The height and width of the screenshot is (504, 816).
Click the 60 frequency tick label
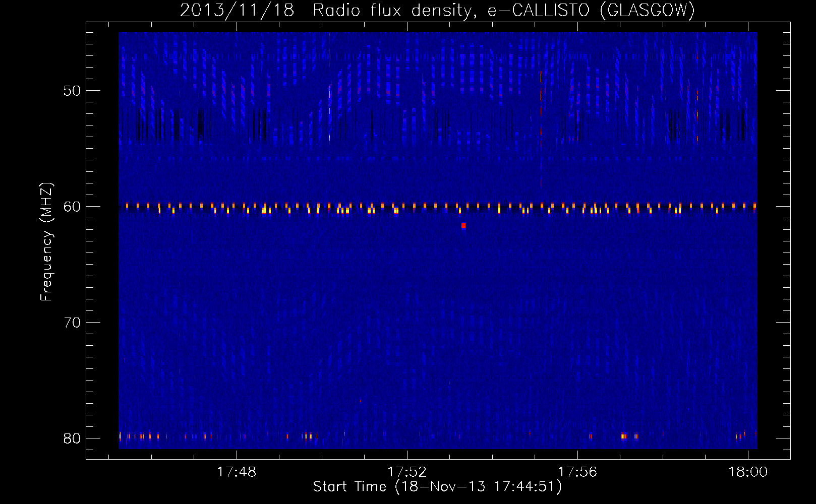pyautogui.click(x=72, y=207)
